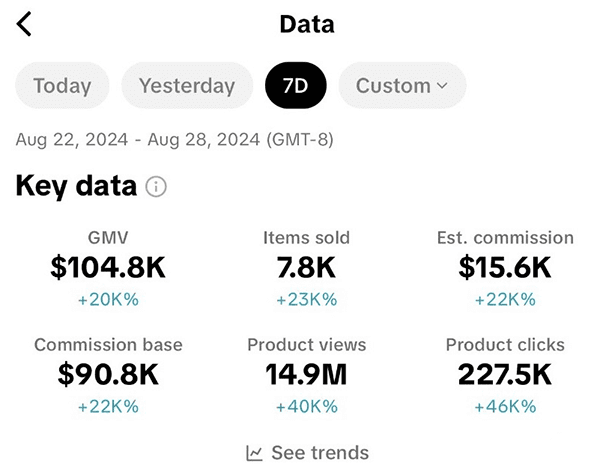Expand the Custom chevron arrow
Viewport: 600px width, 474px height.
tap(442, 86)
